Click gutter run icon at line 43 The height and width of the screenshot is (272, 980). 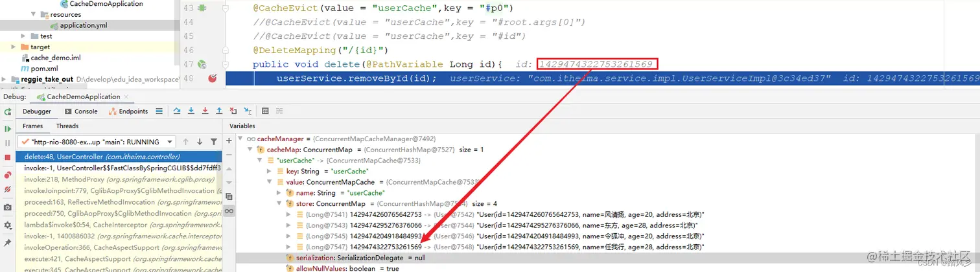tap(202, 8)
